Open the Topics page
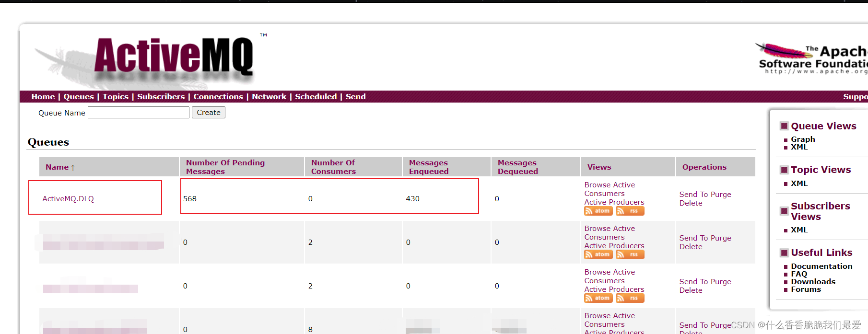The width and height of the screenshot is (868, 334). pyautogui.click(x=116, y=96)
